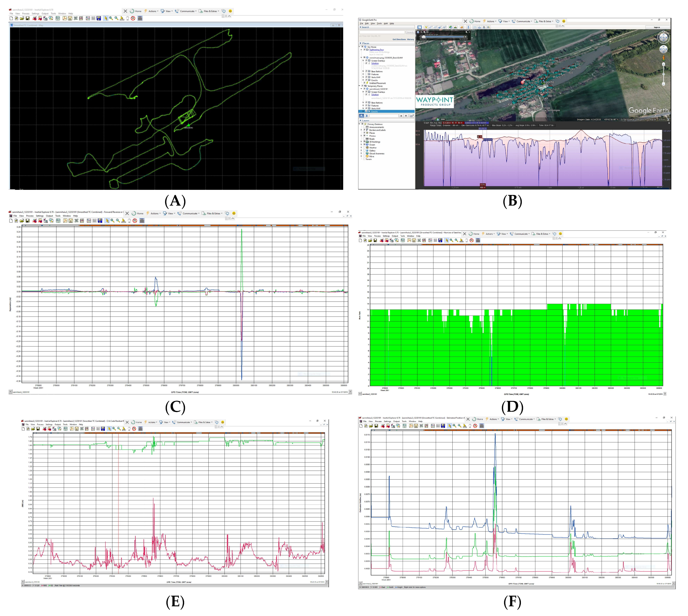Click the Street View pegman icon
This screenshot has width=688, height=616.
(x=663, y=58)
